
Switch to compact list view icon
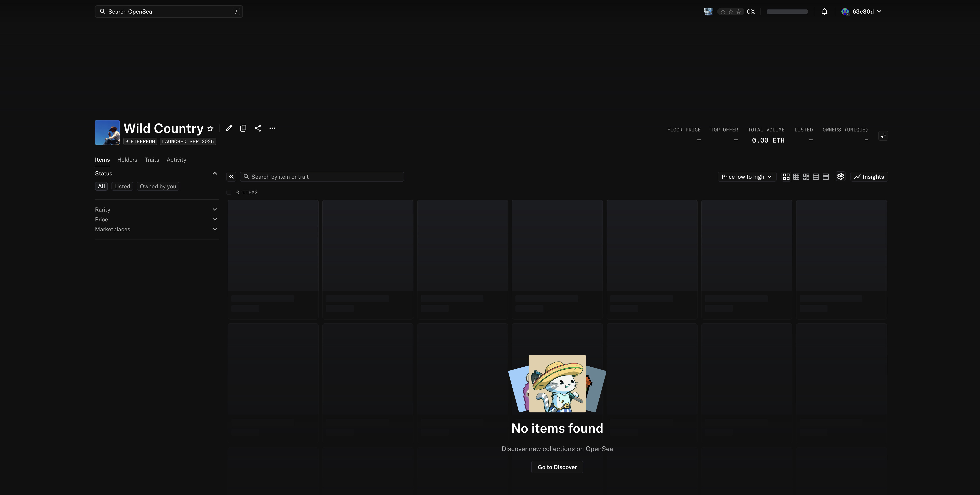[826, 177]
